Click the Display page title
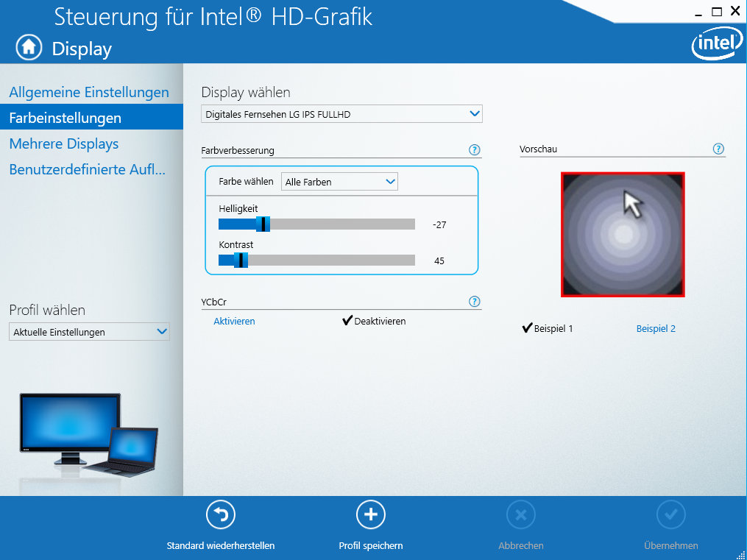747x560 pixels. (x=82, y=49)
